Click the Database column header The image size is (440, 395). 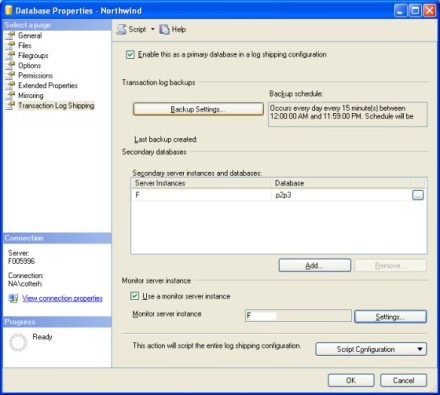pos(340,183)
